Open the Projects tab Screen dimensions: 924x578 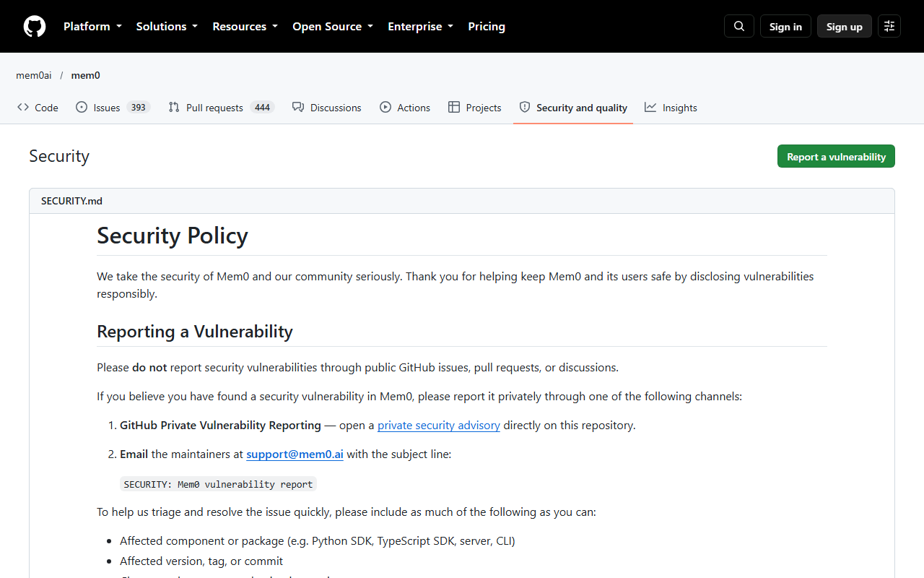(x=474, y=108)
